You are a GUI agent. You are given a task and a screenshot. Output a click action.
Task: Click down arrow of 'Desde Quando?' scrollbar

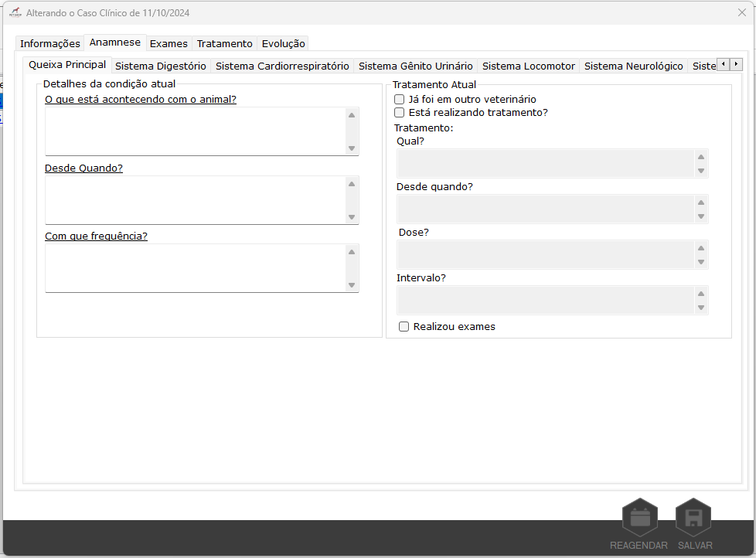pyautogui.click(x=352, y=217)
